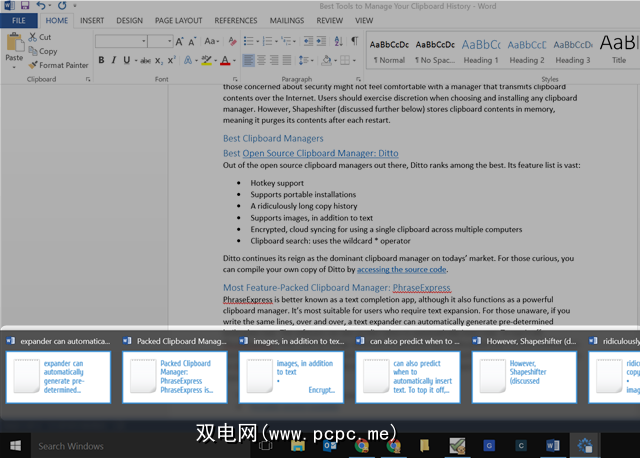The image size is (640, 458).
Task: Open the font size dropdown
Action: pos(168,42)
